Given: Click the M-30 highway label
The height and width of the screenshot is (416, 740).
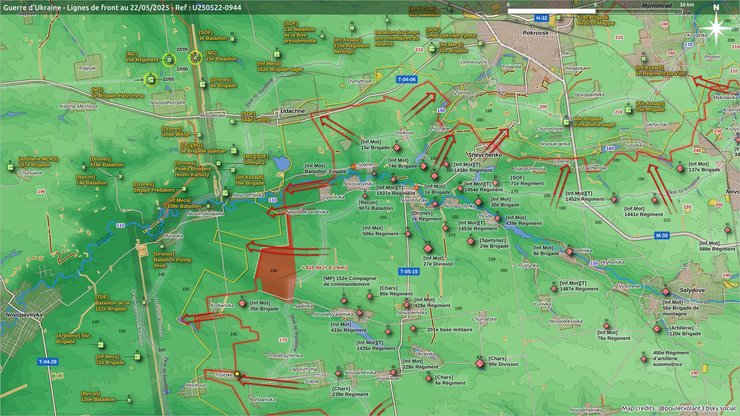Looking at the screenshot, I should point(661,234).
